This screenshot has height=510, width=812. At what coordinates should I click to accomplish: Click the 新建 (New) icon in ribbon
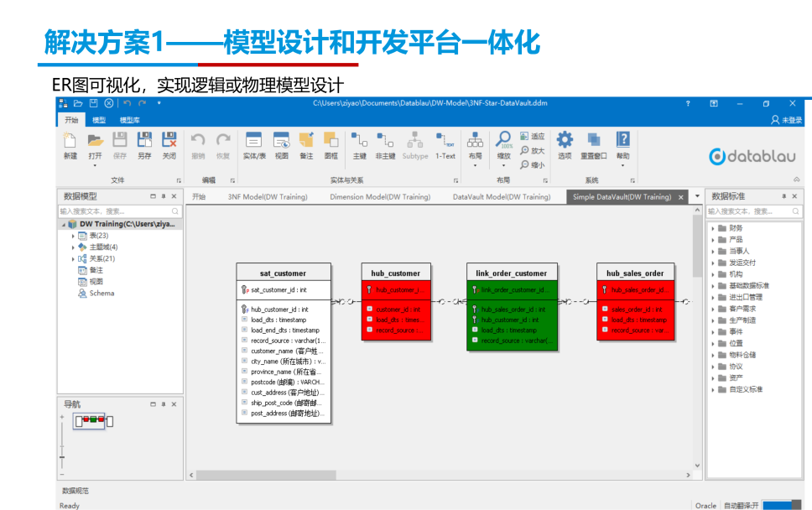pos(70,141)
